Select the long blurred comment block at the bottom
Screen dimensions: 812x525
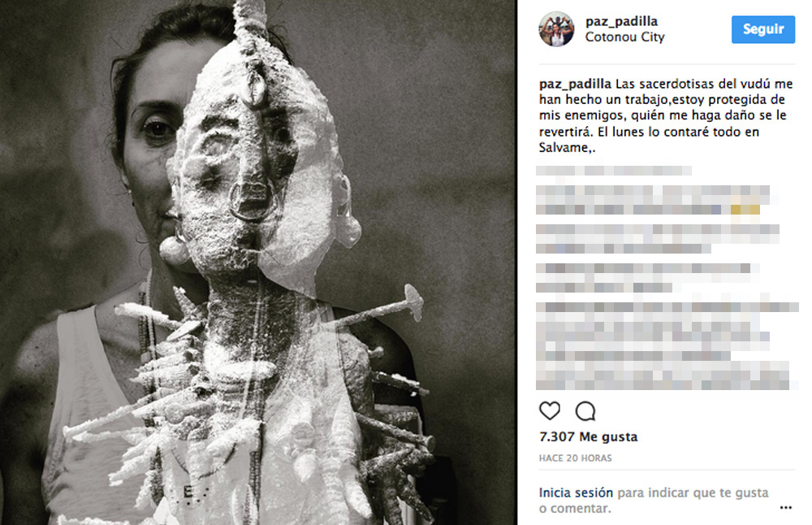click(667, 346)
